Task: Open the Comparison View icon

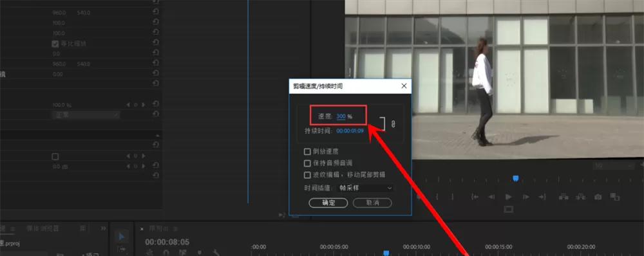Action: [x=614, y=197]
